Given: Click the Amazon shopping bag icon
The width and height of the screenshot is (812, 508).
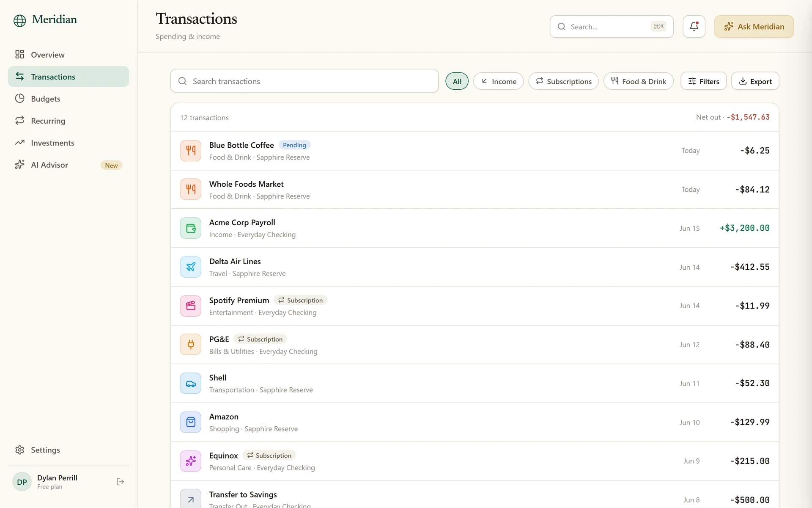Looking at the screenshot, I should (x=191, y=422).
